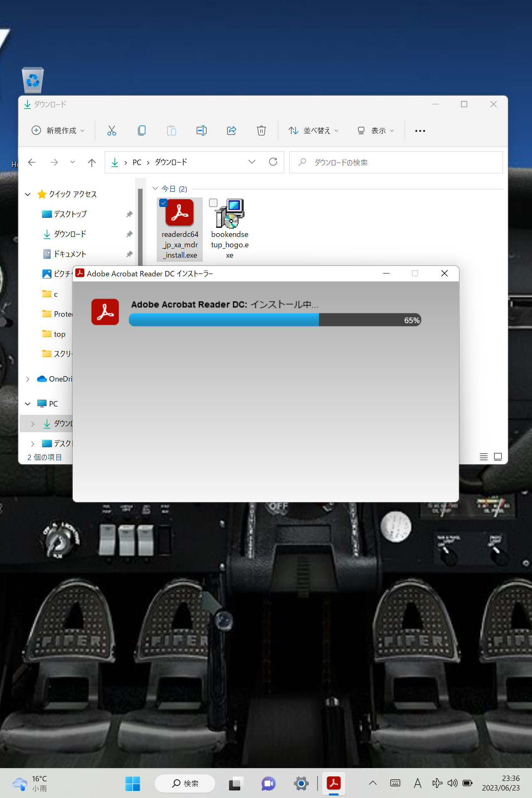The image size is (532, 798).
Task: Toggle the IME input mode indicator A
Action: pyautogui.click(x=418, y=783)
